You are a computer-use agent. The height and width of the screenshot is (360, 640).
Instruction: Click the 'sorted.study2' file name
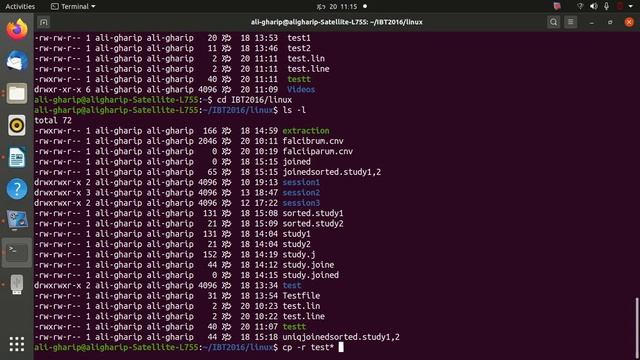tap(313, 223)
